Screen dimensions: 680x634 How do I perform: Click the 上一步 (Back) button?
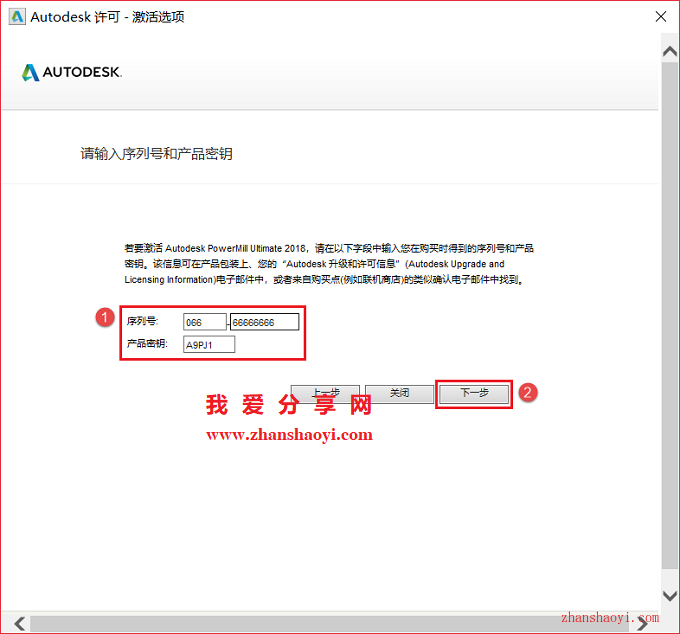[325, 393]
